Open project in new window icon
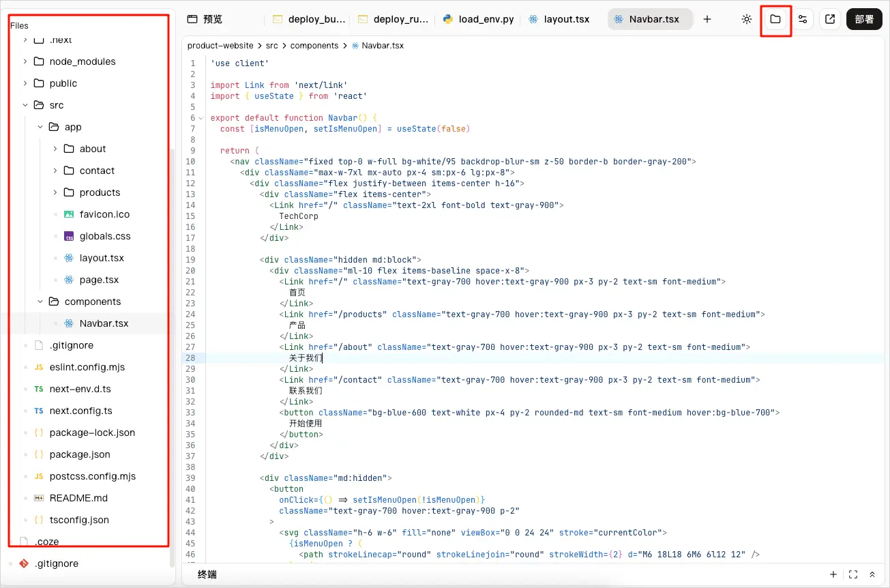This screenshot has width=890, height=588. (830, 19)
